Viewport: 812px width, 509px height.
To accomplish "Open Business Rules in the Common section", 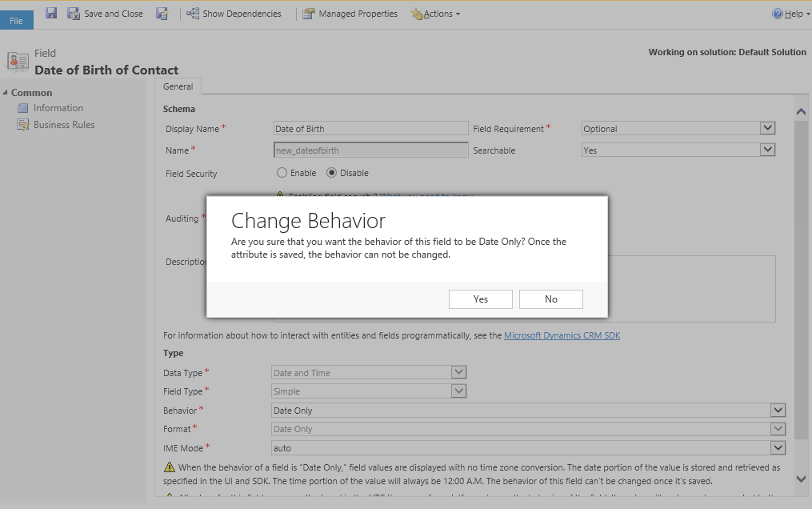I will 64,125.
